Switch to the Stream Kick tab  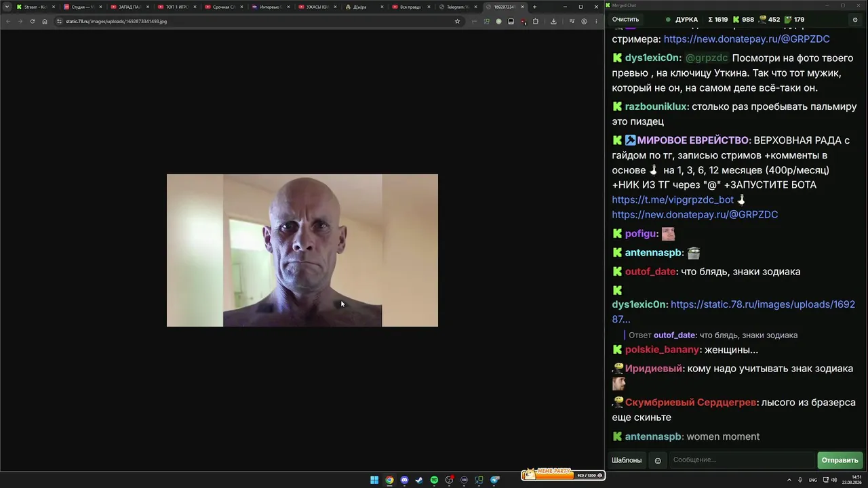click(35, 7)
